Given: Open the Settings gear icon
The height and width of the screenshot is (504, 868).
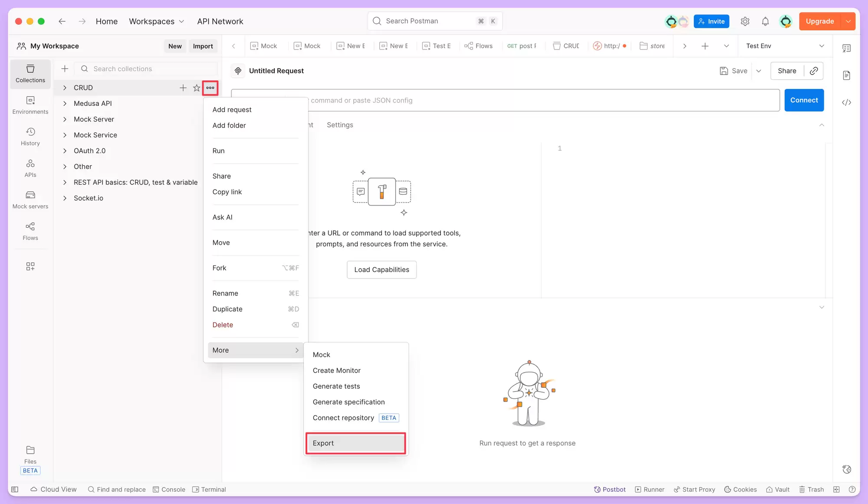Looking at the screenshot, I should coord(745,21).
